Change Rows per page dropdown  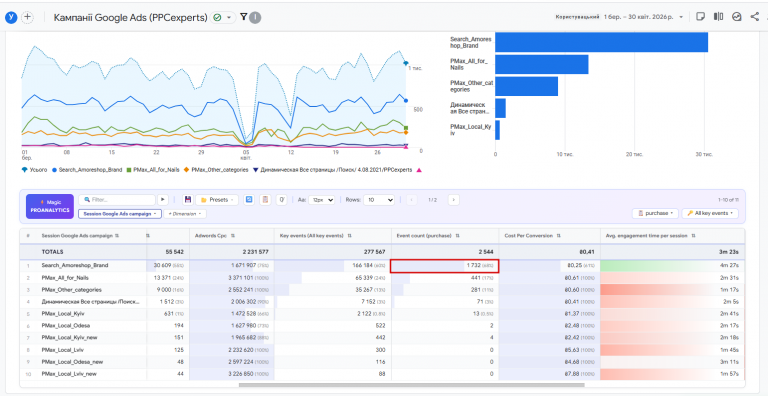[379, 199]
